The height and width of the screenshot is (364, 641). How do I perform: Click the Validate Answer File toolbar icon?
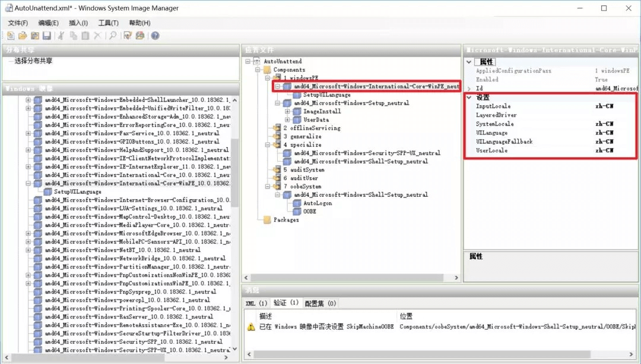coord(128,36)
